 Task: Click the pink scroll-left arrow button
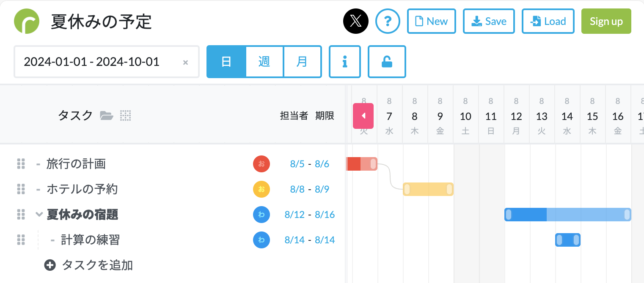363,116
